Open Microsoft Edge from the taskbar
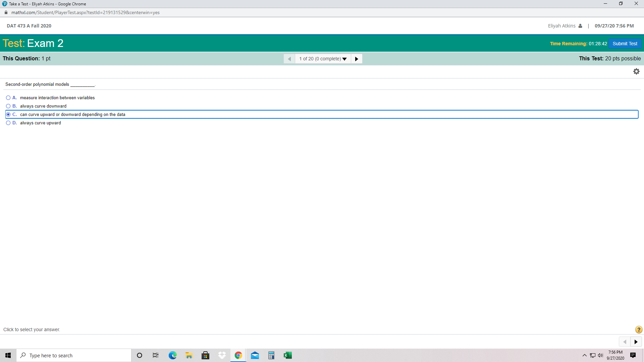 172,355
